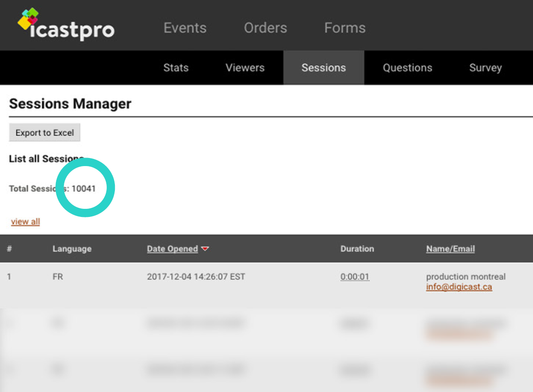
Task: Switch to the Questions tab
Action: (407, 68)
